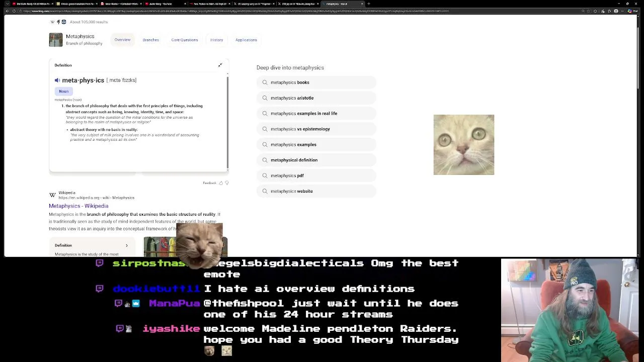The width and height of the screenshot is (644, 362).
Task: Click the About 105,000 results text
Action: 89,22
